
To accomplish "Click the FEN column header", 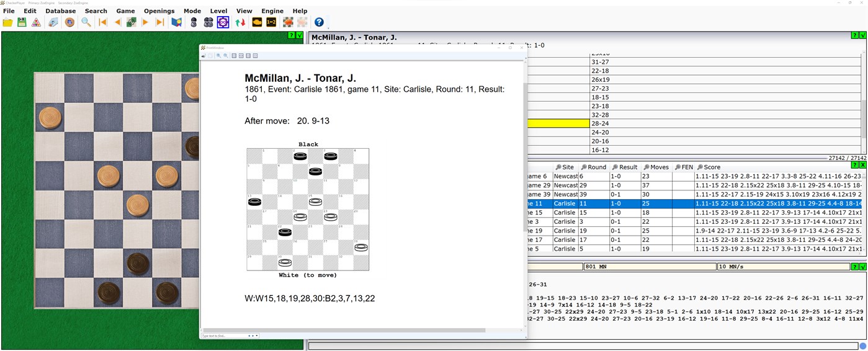I will pos(684,167).
